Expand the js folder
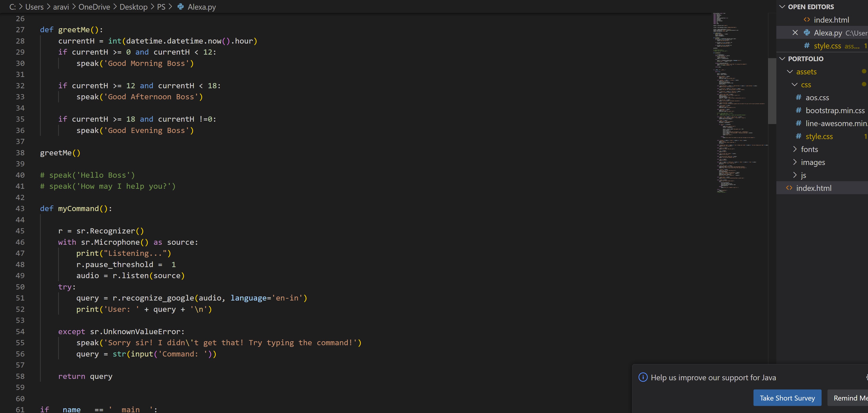The image size is (868, 413). tap(795, 175)
